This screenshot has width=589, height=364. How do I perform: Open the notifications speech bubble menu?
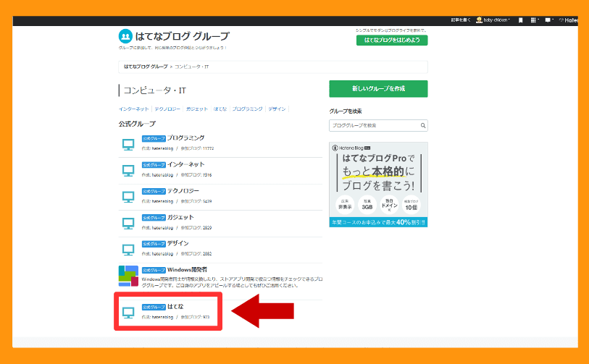(548, 20)
